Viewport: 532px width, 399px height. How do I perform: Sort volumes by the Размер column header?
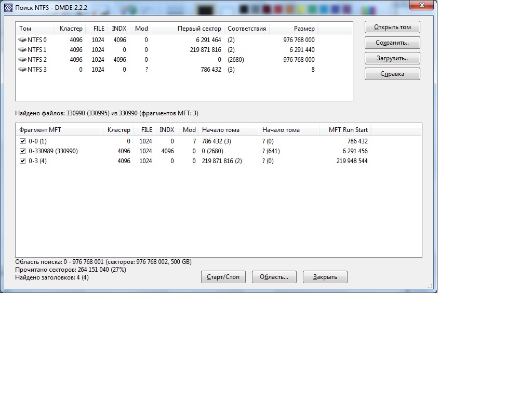[294, 29]
